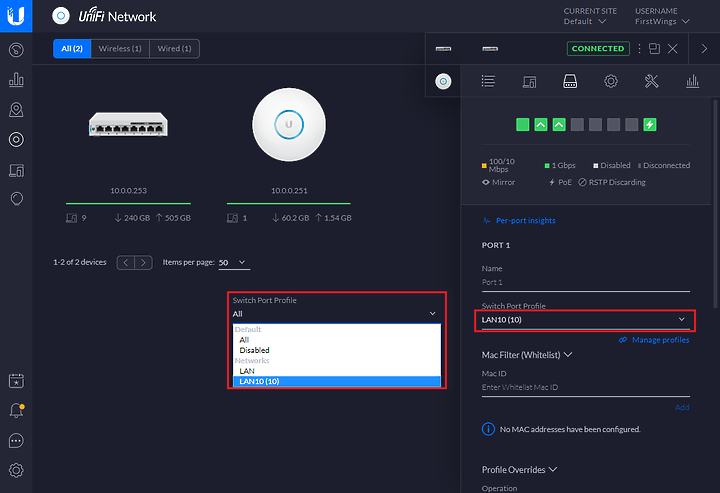This screenshot has height=493, width=720.
Task: Select port 1 in the port diagram
Action: 523,124
